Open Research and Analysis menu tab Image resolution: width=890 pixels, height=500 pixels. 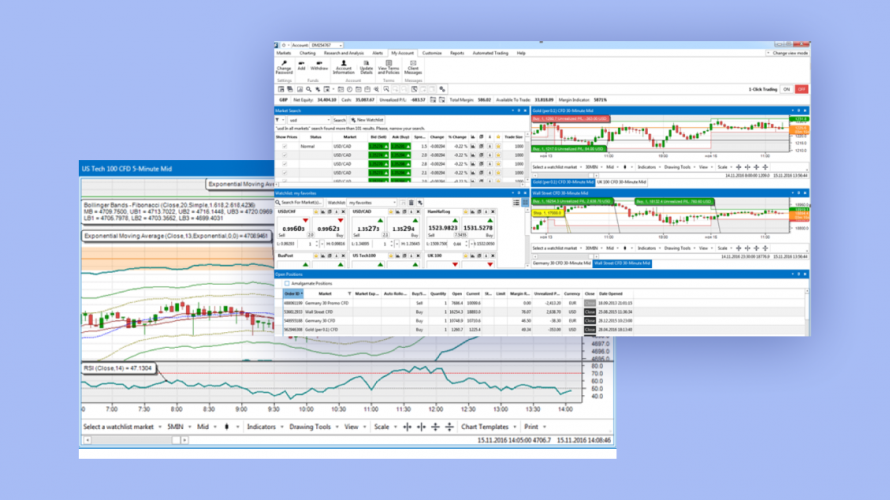tap(344, 53)
